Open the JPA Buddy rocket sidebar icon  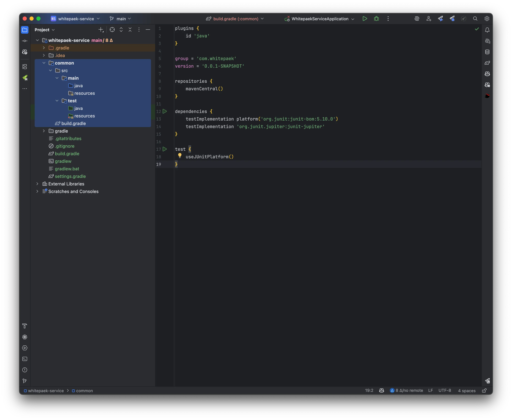point(25,78)
